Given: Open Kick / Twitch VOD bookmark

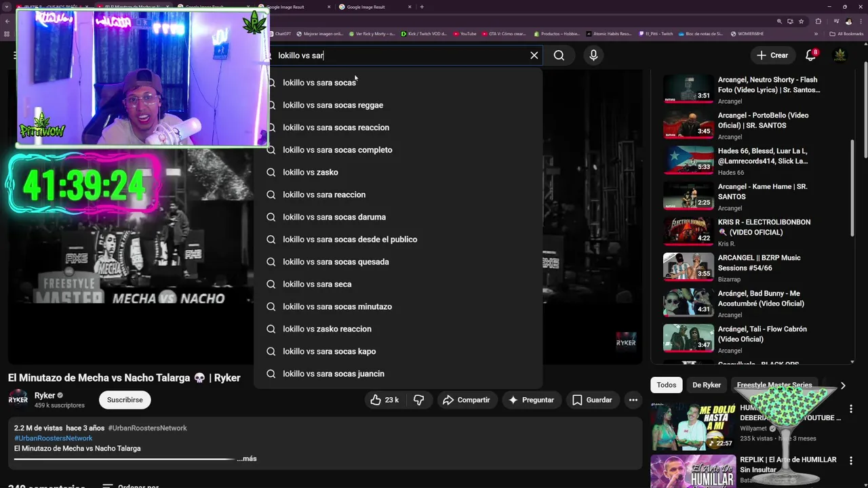Looking at the screenshot, I should coord(424,33).
